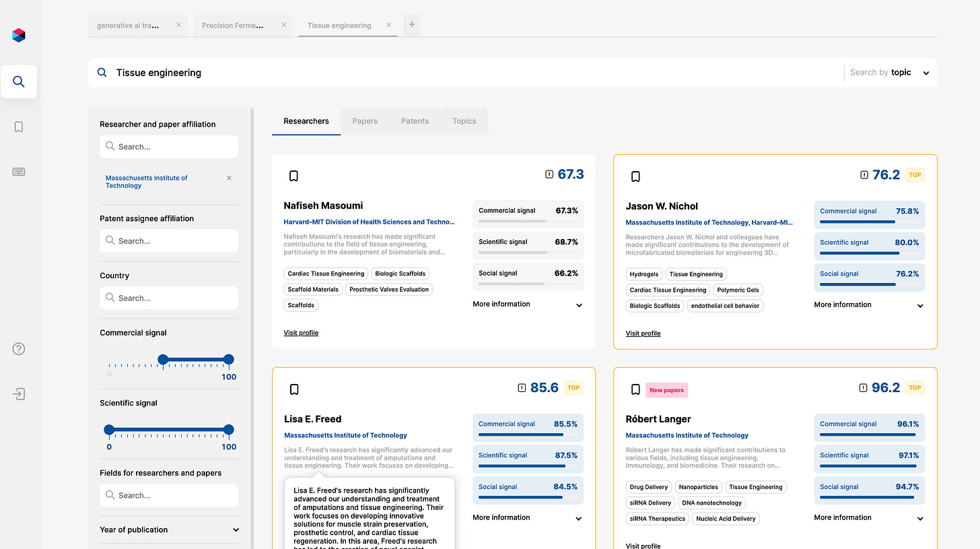Image resolution: width=980 pixels, height=549 pixels.
Task: Bookmark Lisa E. Freed's card
Action: point(293,389)
